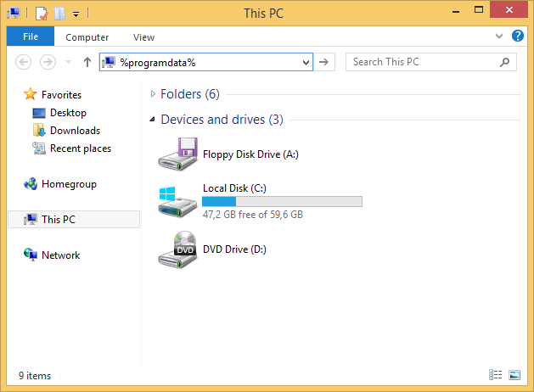534x392 pixels.
Task: Click the This PC system icon in title bar
Action: click(x=14, y=14)
